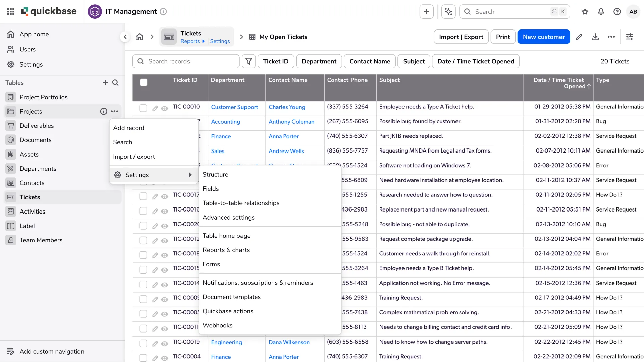The height and width of the screenshot is (362, 644).
Task: Open the Contact Name filter dropdown
Action: tap(370, 61)
